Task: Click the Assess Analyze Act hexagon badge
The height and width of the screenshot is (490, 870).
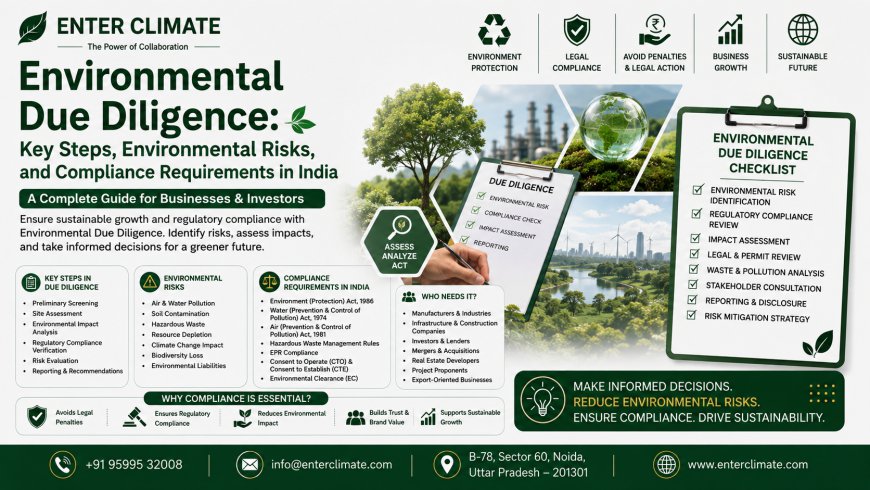Action: pyautogui.click(x=399, y=243)
